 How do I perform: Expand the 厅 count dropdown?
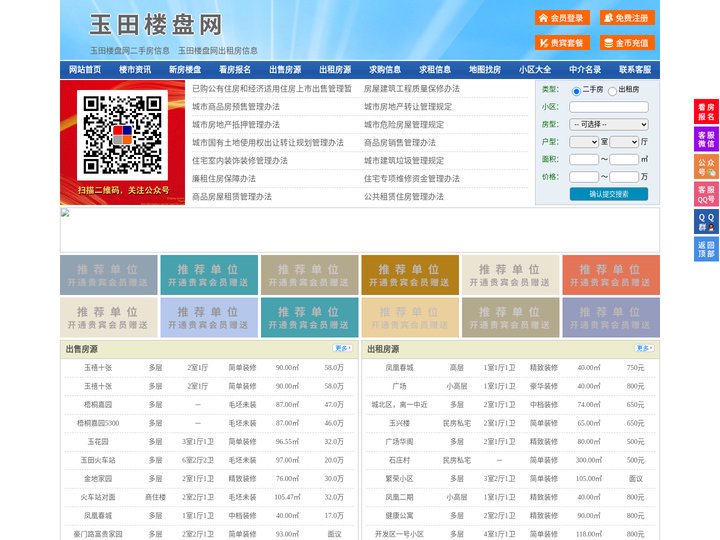coord(624,142)
